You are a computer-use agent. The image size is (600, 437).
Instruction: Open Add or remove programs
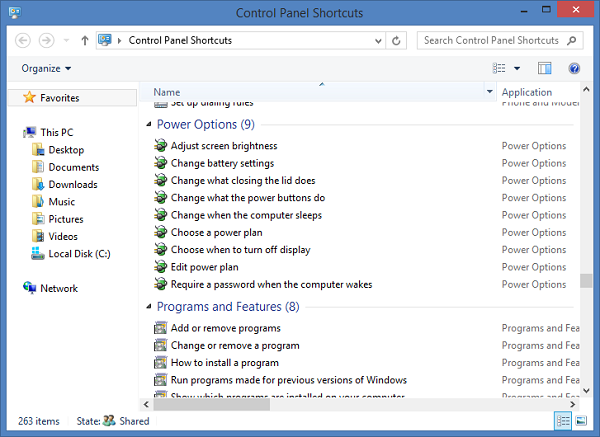(x=225, y=328)
